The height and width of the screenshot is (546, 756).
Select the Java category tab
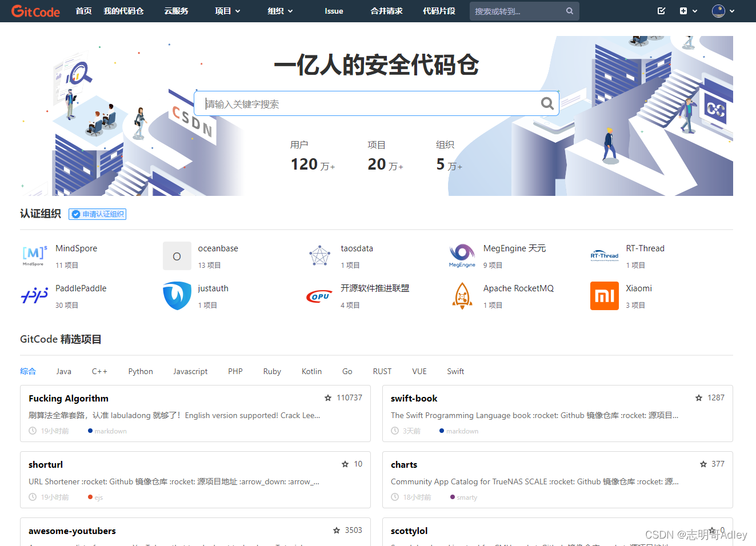tap(64, 371)
